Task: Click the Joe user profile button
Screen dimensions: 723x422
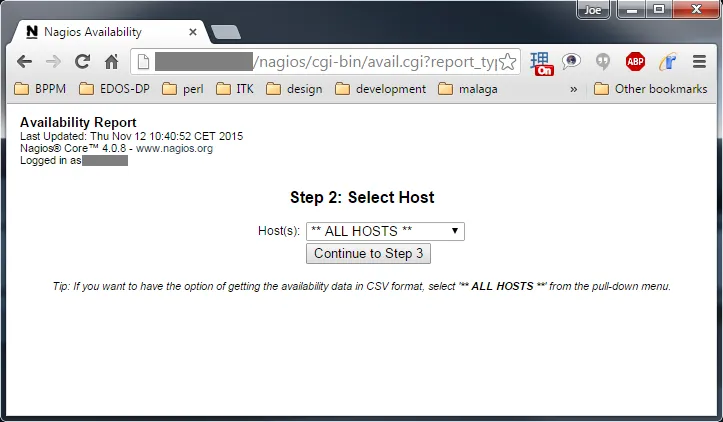Action: (x=593, y=10)
